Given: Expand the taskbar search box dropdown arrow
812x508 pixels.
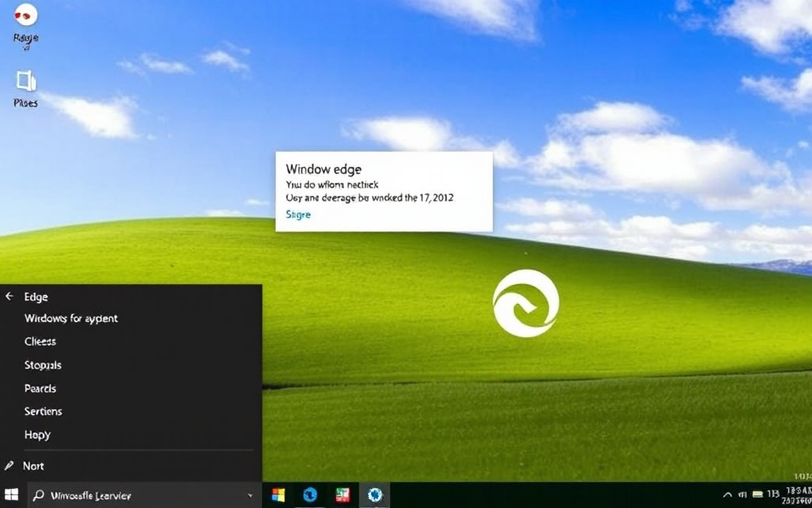Looking at the screenshot, I should click(x=251, y=495).
